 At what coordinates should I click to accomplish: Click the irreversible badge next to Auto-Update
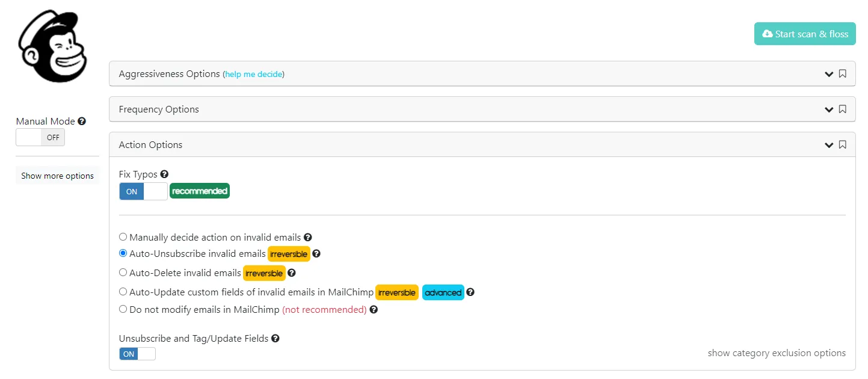397,292
